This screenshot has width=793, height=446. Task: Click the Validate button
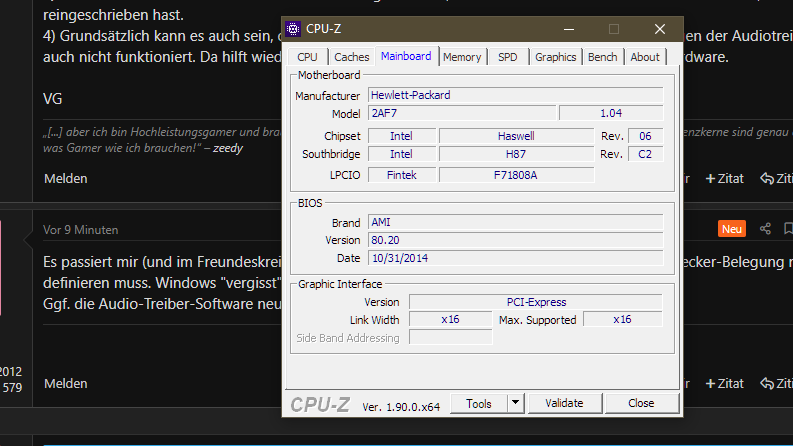point(564,404)
